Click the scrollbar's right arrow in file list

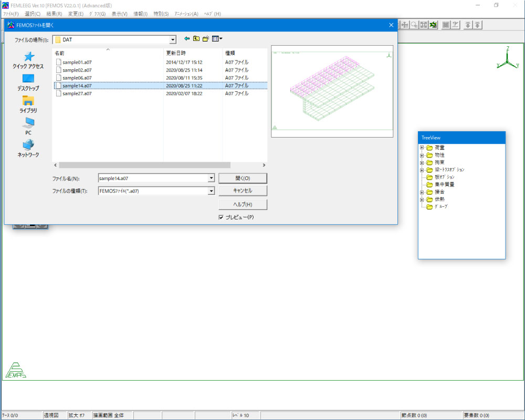pyautogui.click(x=264, y=165)
